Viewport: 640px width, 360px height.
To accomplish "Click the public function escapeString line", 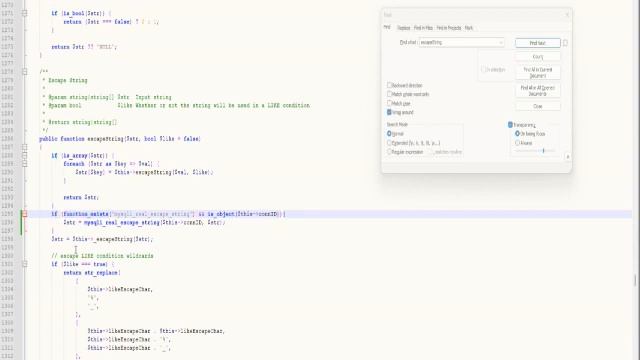I will [x=120, y=139].
